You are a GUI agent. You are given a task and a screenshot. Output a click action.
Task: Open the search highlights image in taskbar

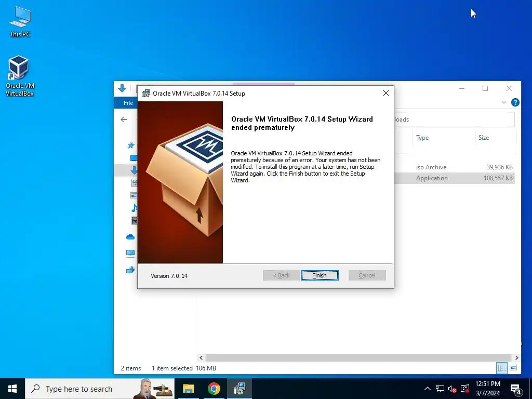pyautogui.click(x=153, y=389)
